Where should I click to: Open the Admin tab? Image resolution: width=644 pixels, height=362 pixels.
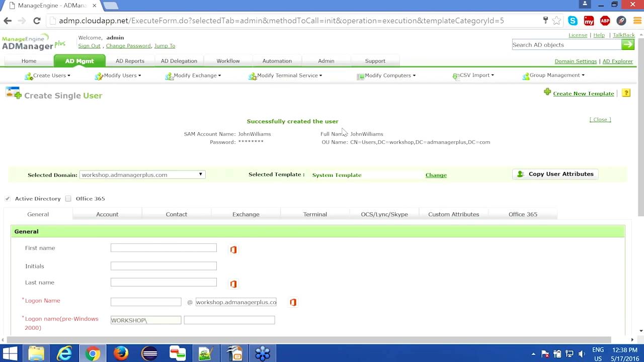(326, 61)
